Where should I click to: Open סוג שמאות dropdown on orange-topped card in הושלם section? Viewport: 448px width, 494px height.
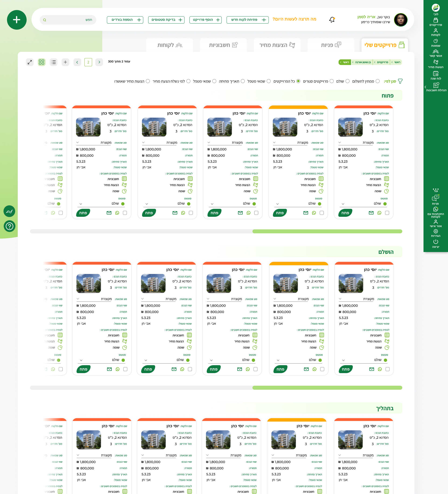(x=291, y=299)
